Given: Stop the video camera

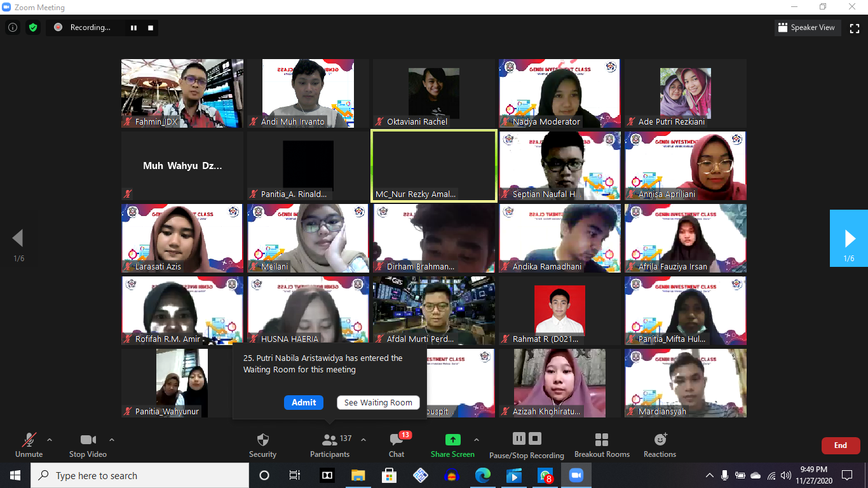Looking at the screenshot, I should click(88, 445).
